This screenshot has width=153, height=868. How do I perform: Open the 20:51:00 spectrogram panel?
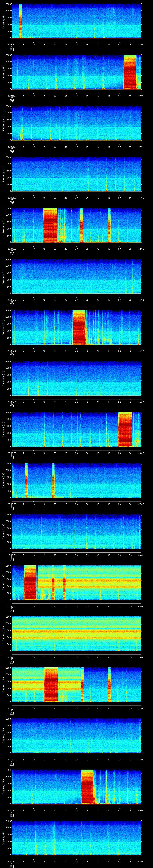pyautogui.click(x=76, y=736)
